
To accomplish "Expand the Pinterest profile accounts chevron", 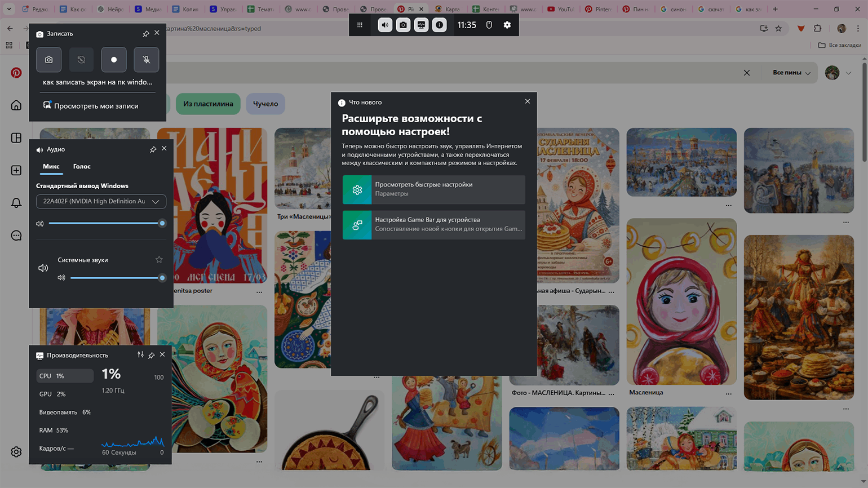I will [x=848, y=73].
